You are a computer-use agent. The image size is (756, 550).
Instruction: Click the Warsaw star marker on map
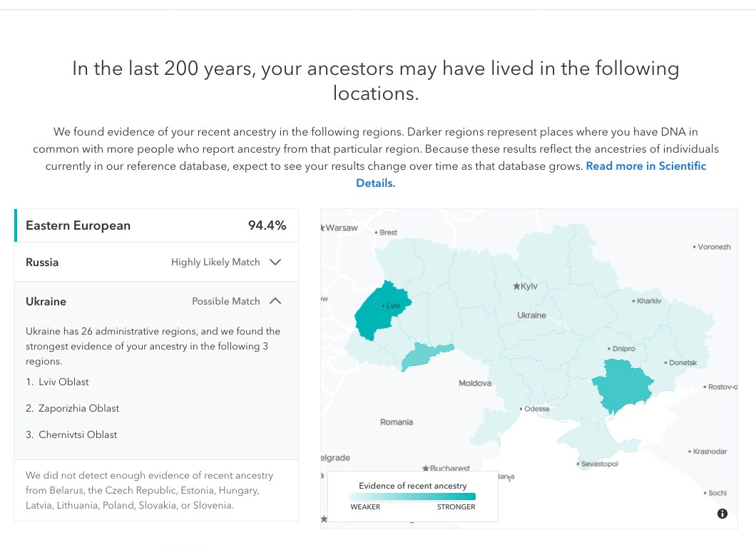[322, 228]
